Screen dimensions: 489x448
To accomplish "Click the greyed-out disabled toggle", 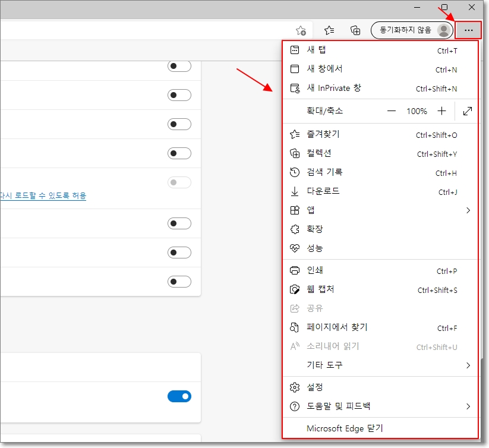I will coord(179,182).
